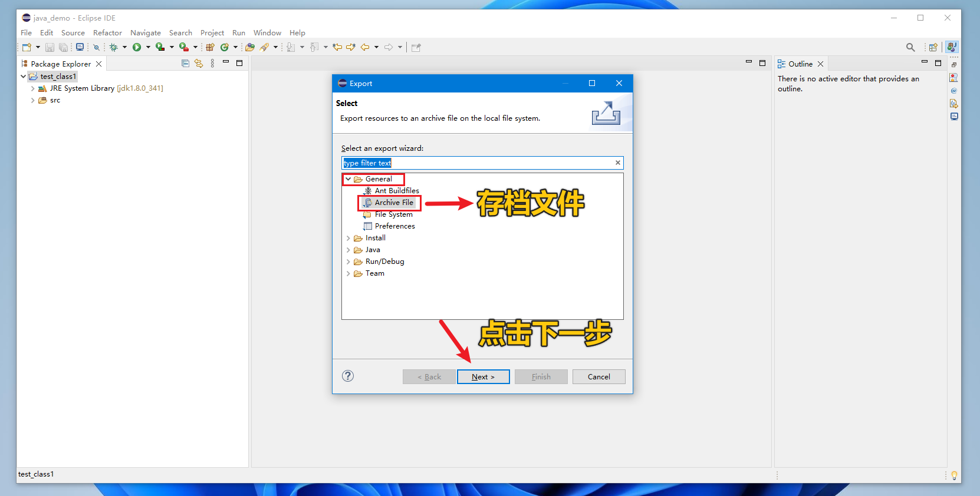
Task: Toggle Link with Editor in Package Explorer
Action: point(199,63)
